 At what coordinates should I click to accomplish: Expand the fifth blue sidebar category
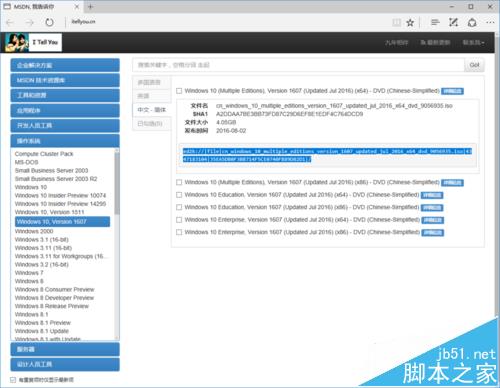coord(65,125)
